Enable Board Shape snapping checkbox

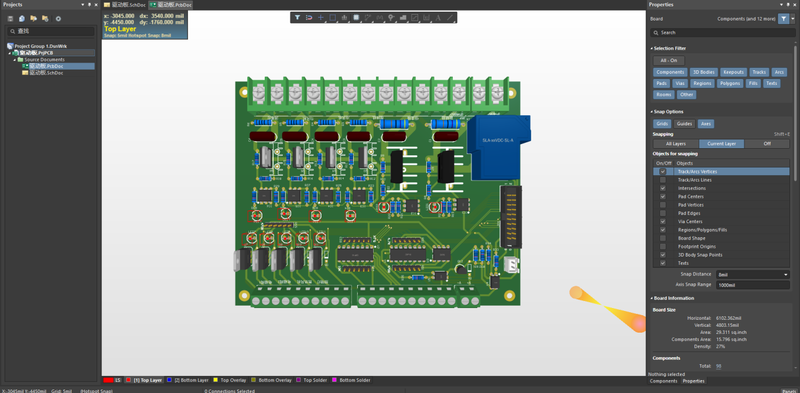(x=663, y=238)
